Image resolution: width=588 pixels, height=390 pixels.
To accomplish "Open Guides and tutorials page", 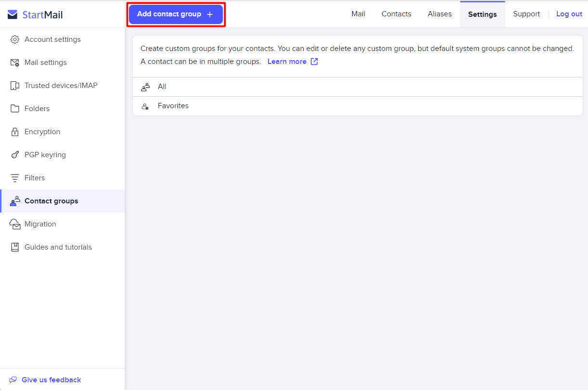I will (x=63, y=247).
